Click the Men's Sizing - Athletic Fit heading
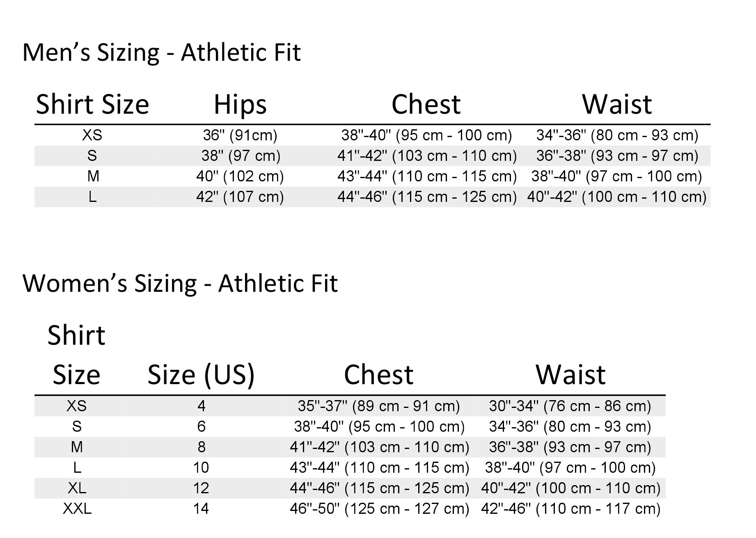 [x=161, y=53]
